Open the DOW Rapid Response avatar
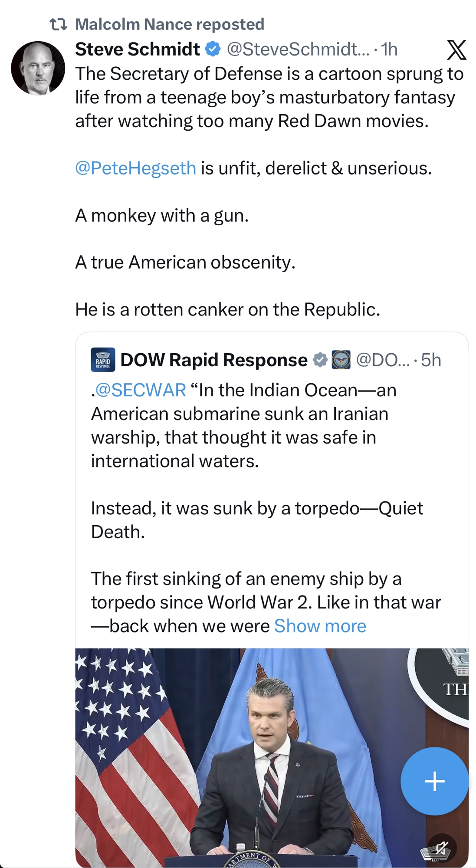The image size is (476, 868). (x=103, y=360)
